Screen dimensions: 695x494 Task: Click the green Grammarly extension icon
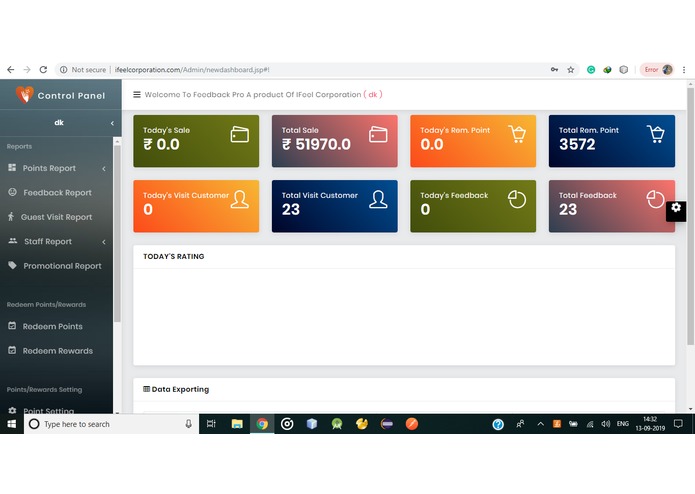coord(591,70)
